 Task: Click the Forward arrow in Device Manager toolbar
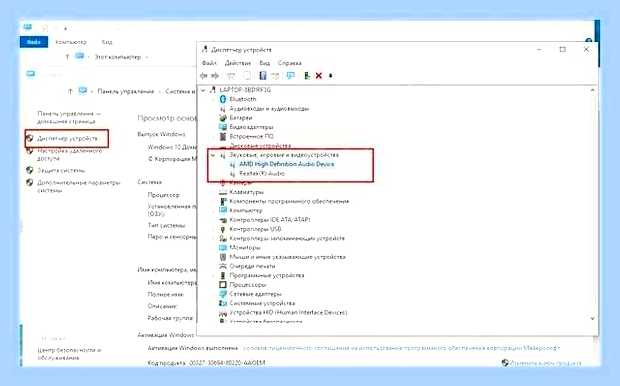coord(215,76)
